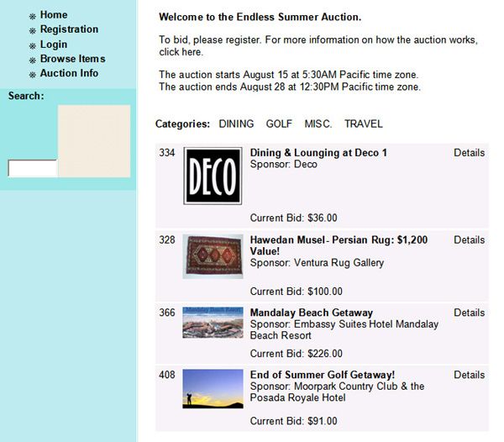Viewport: 504px width, 442px height.
Task: Click the "Dining & Lounging at Deco 1" title
Action: (x=318, y=153)
